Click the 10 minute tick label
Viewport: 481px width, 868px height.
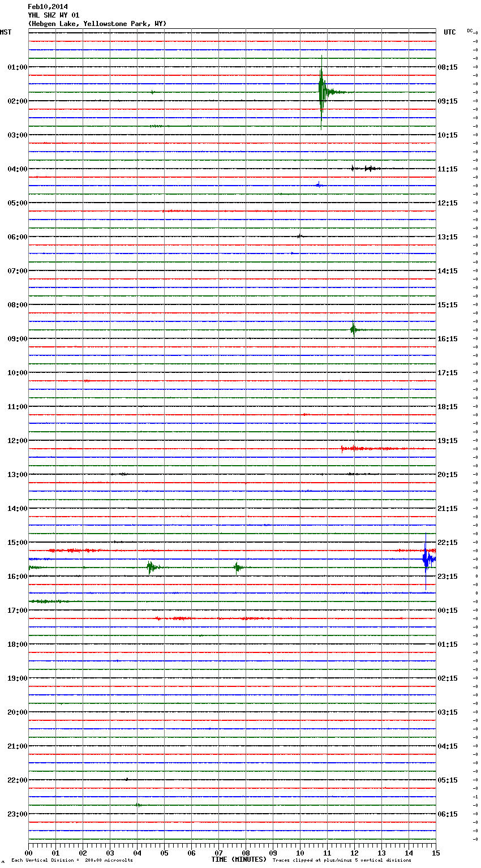click(300, 853)
